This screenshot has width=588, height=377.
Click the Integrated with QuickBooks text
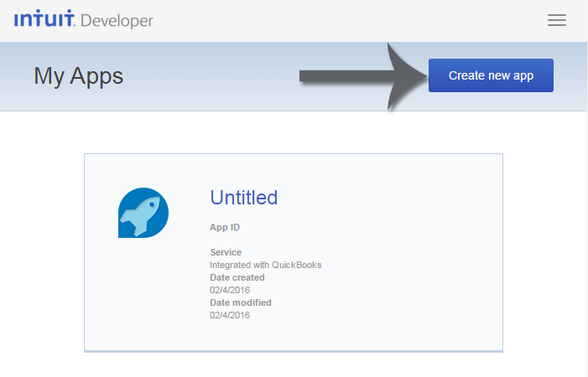click(265, 265)
